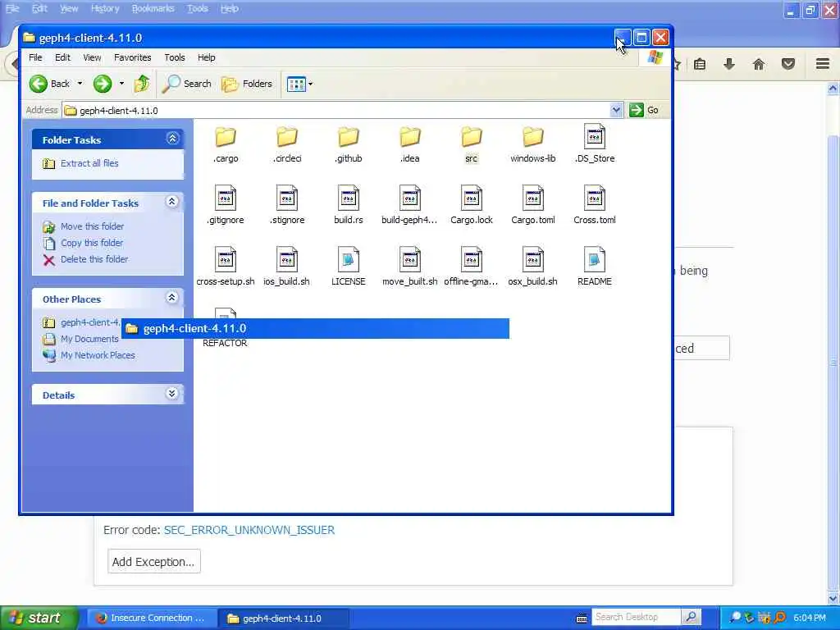Expand the Details panel
The width and height of the screenshot is (840, 630).
[172, 394]
